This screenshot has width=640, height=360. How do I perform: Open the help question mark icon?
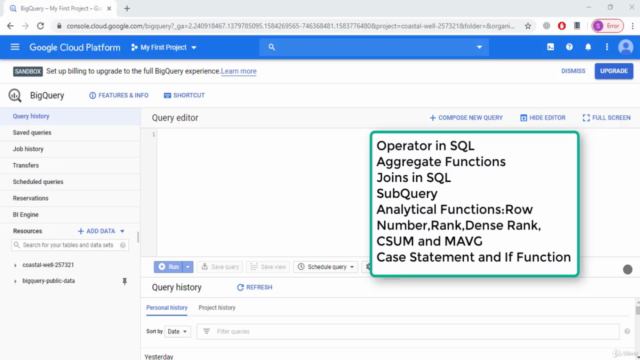point(569,47)
